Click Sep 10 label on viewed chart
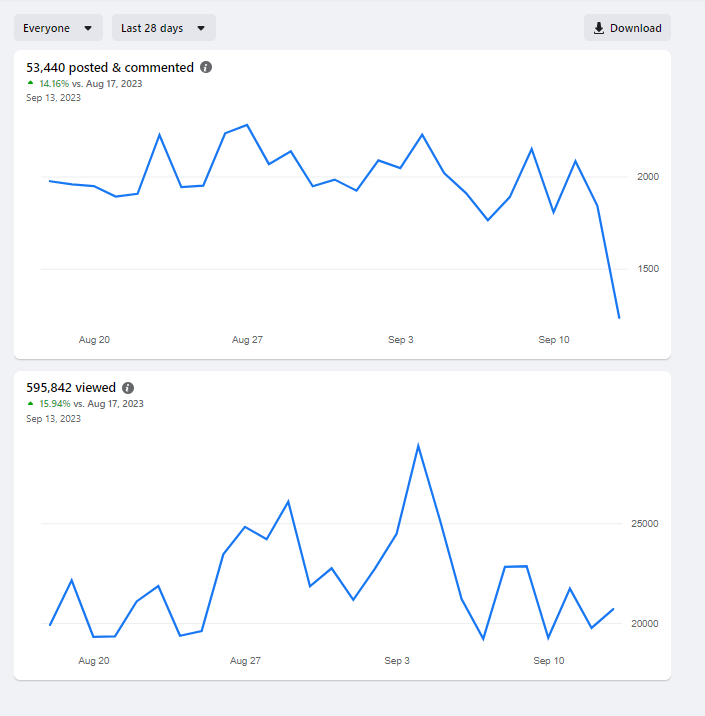 tap(548, 661)
